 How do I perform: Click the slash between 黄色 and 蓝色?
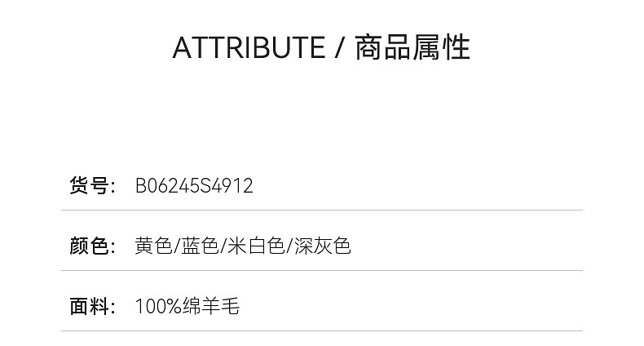coord(177,246)
